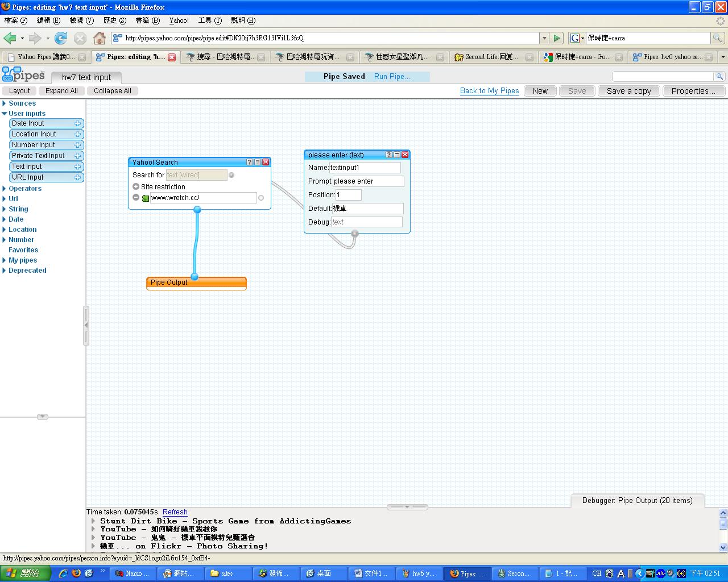Click the Save a copy button
Screen dimensions: 728x582
629,91
